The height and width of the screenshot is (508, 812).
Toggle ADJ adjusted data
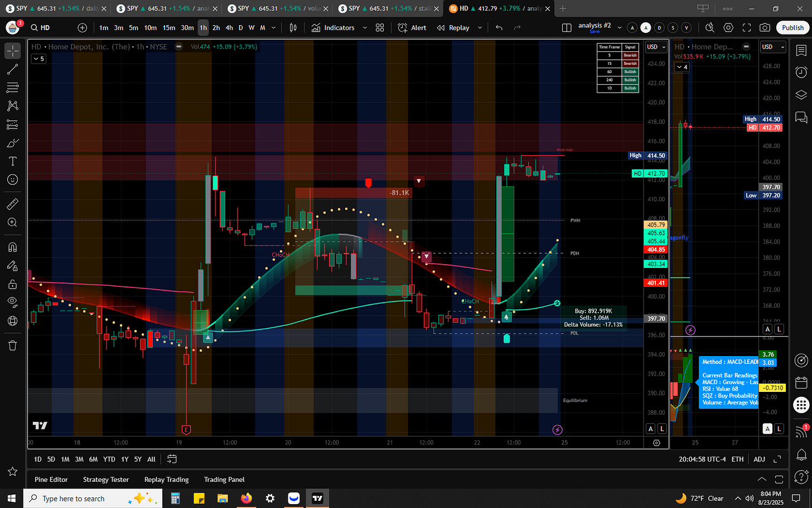(759, 459)
